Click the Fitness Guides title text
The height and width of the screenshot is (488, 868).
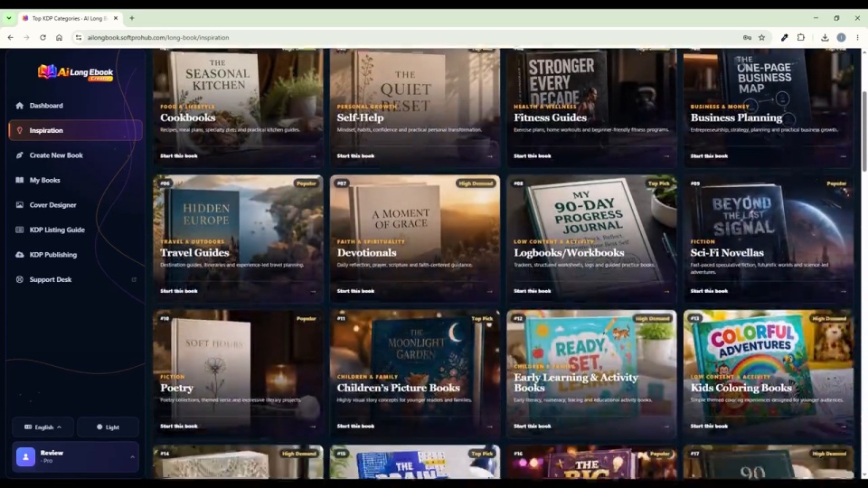pyautogui.click(x=550, y=117)
